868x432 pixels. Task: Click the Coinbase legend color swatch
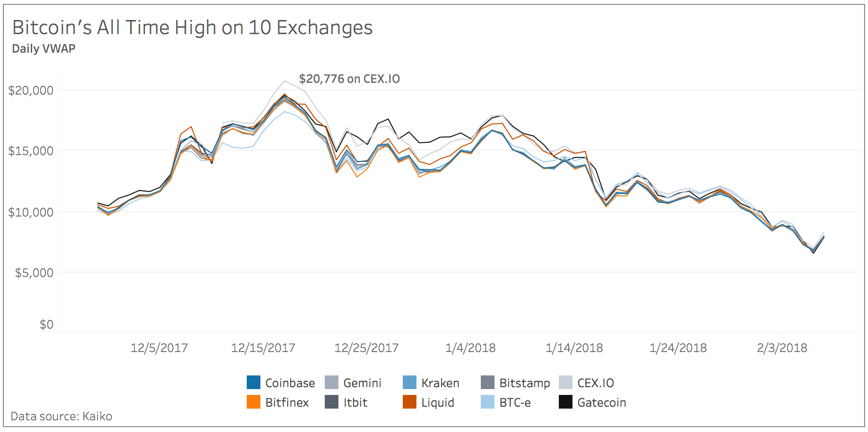pos(254,383)
